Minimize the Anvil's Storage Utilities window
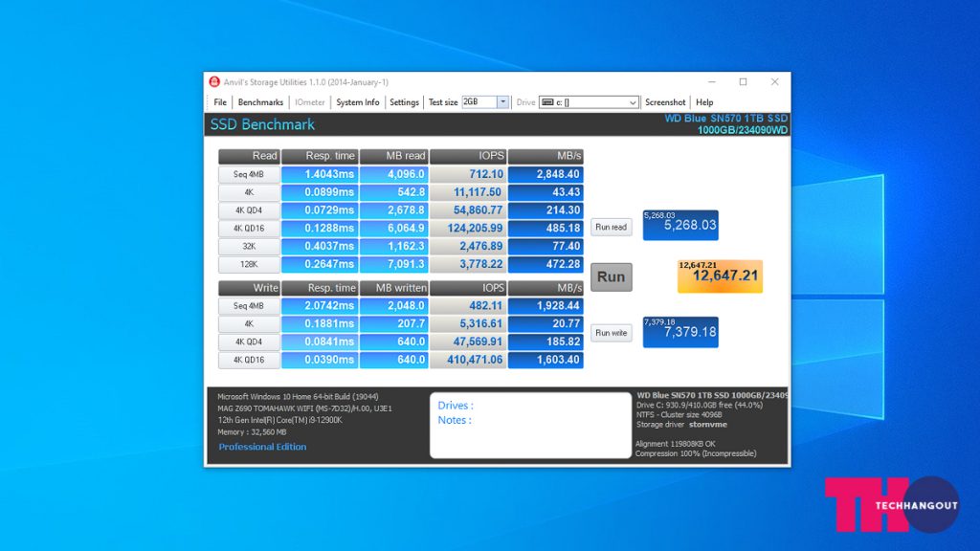Image resolution: width=980 pixels, height=551 pixels. [x=711, y=82]
